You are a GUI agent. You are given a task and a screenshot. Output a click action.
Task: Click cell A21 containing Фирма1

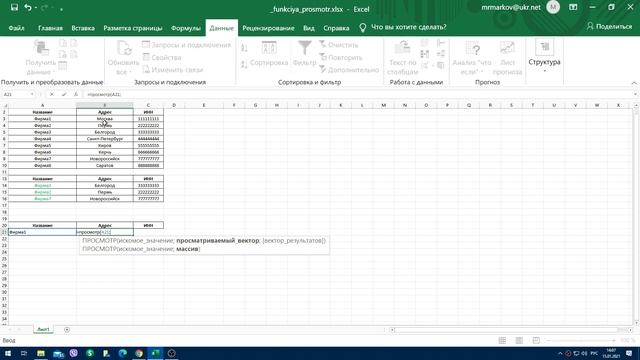42,232
